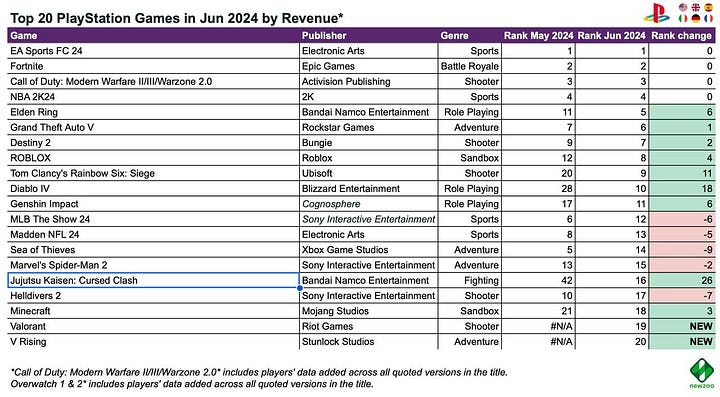Select Tom Clancy's Rainbow Six: Siege cell
Image resolution: width=720 pixels, height=397 pixels.
click(x=153, y=173)
